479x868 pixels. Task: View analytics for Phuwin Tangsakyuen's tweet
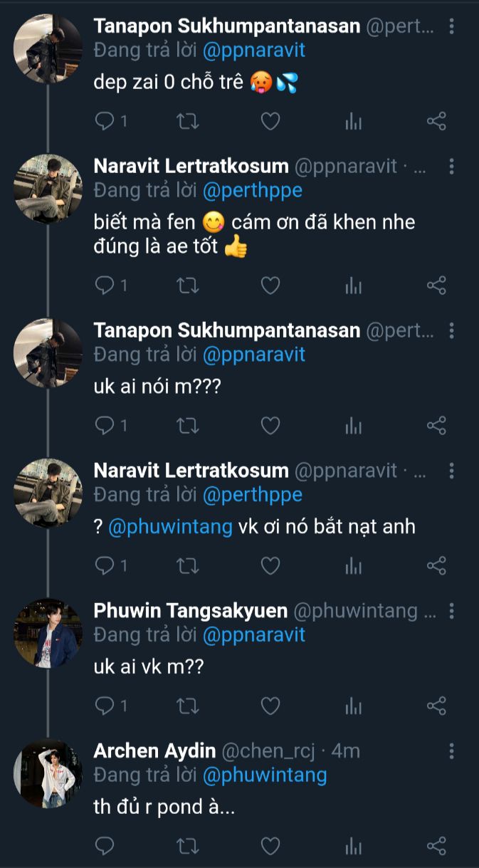353,706
